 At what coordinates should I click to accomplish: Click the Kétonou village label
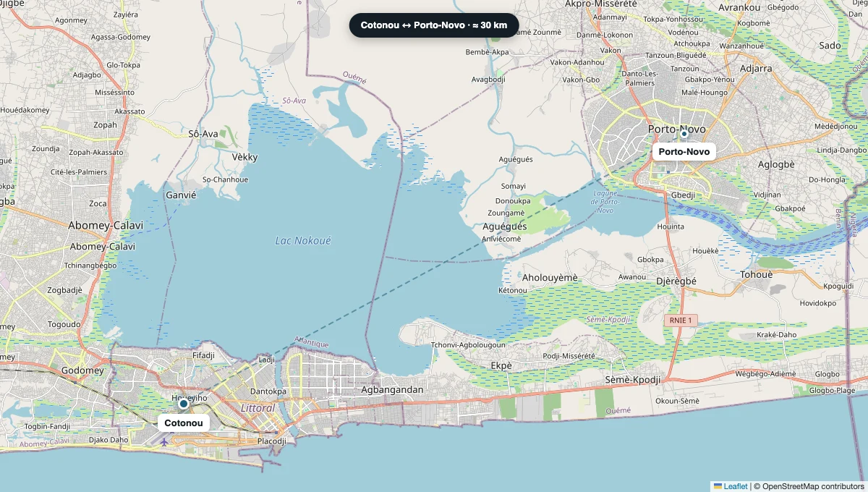click(x=513, y=290)
